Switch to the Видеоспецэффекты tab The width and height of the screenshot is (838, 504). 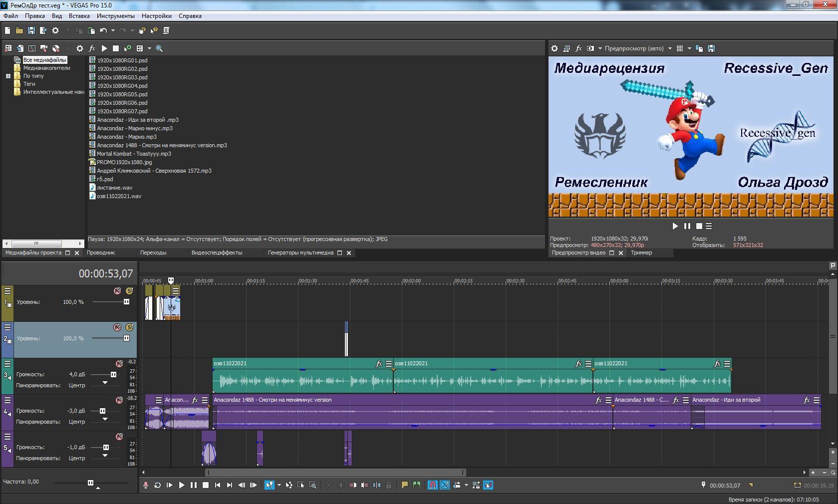tap(217, 252)
